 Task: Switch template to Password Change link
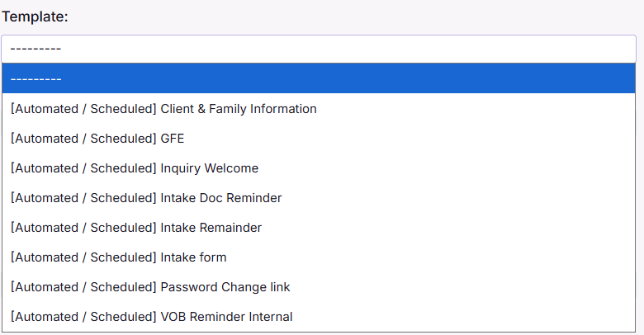pos(150,287)
